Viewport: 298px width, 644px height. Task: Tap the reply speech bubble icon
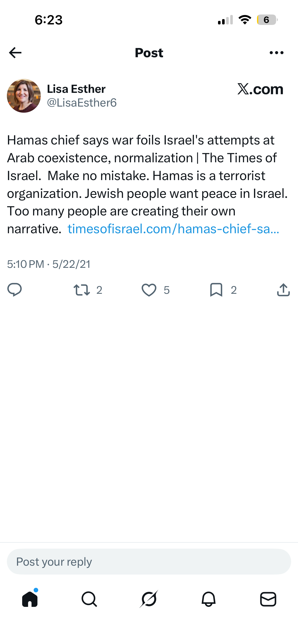coord(15,290)
